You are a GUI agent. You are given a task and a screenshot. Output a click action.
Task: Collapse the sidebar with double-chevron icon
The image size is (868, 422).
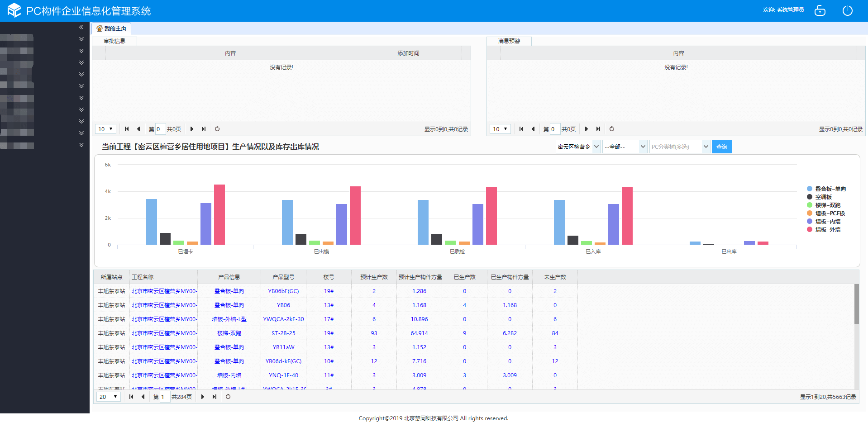tap(81, 27)
